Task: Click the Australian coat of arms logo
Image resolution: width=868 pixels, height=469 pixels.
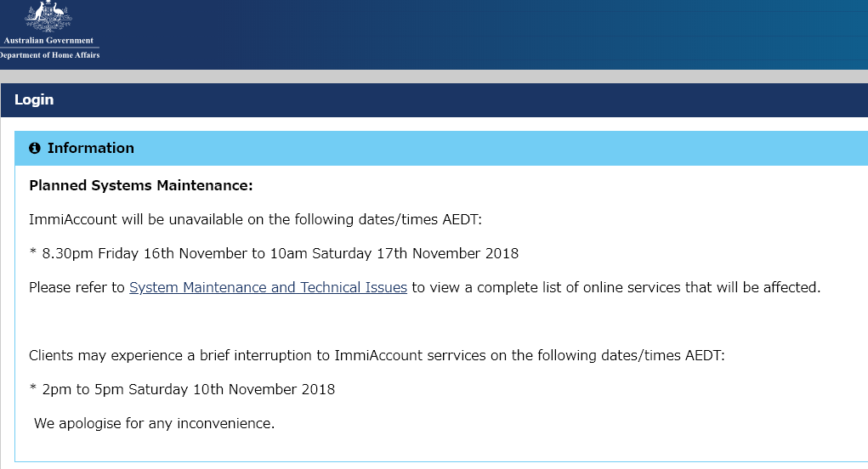Action: coord(48,16)
